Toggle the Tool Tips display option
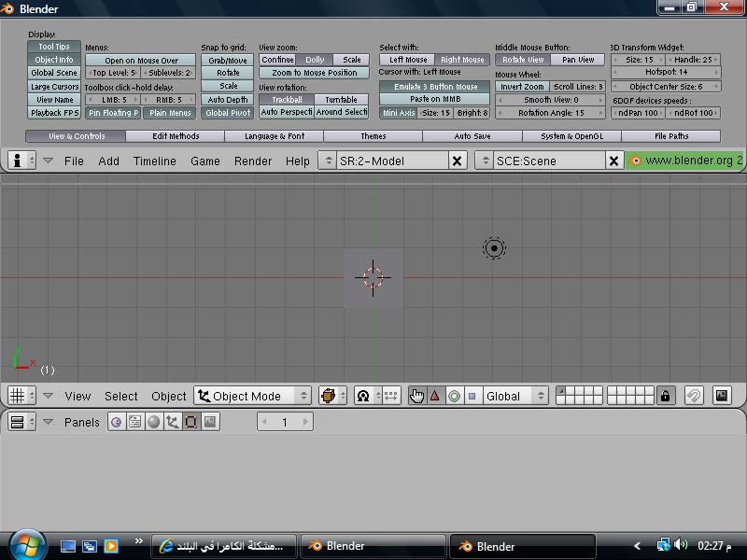The height and width of the screenshot is (560, 747). (54, 47)
